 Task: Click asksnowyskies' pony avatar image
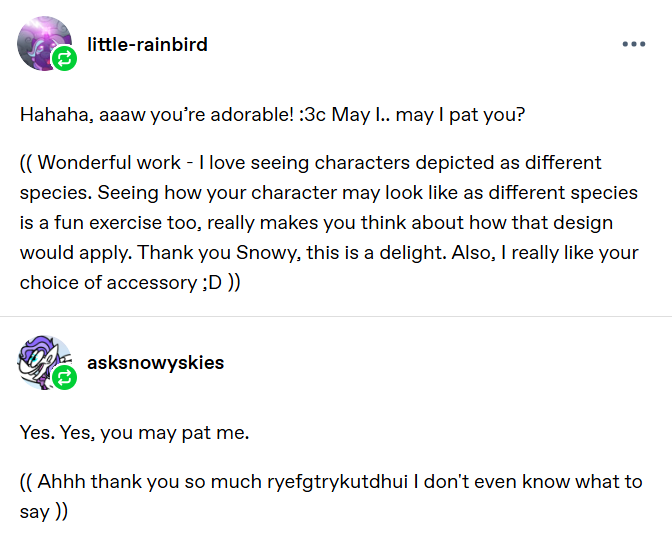[43, 361]
